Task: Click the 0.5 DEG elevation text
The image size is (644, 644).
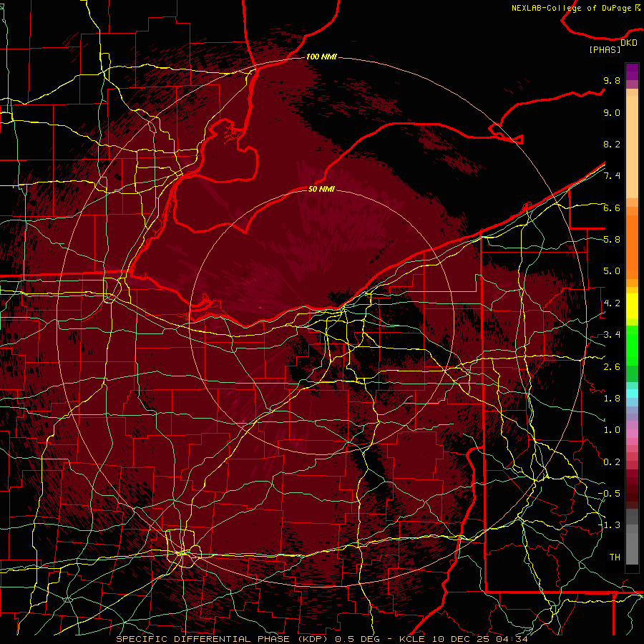Action: tap(357, 639)
